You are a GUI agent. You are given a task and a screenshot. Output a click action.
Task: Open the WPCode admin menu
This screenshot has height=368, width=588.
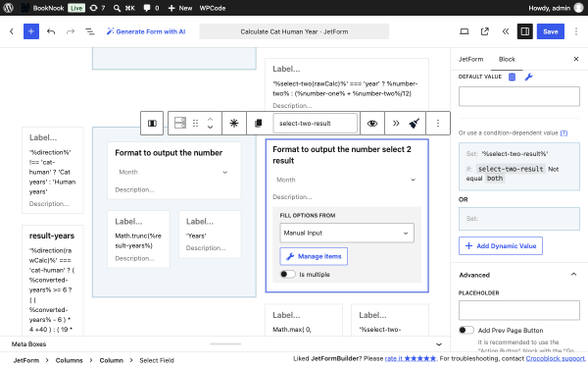click(x=213, y=8)
